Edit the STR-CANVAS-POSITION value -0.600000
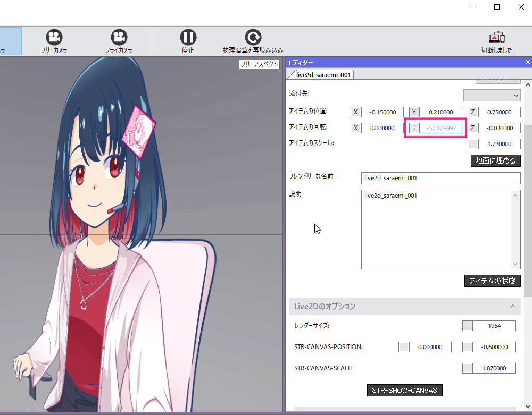Viewport: 532px width, 415px height. pos(494,347)
